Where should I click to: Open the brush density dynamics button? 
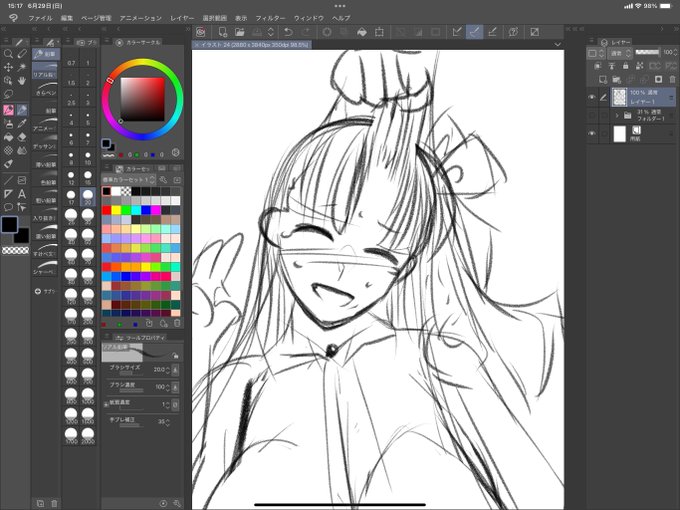[175, 387]
